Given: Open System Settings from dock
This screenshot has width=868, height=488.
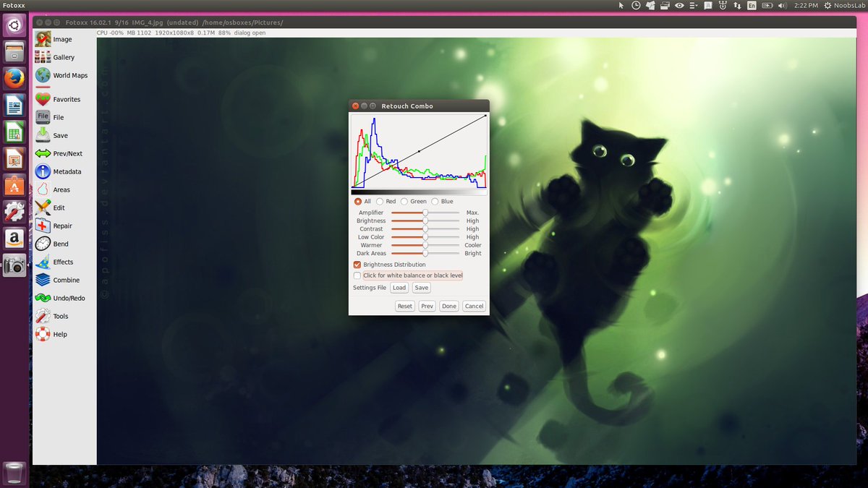Looking at the screenshot, I should point(14,212).
